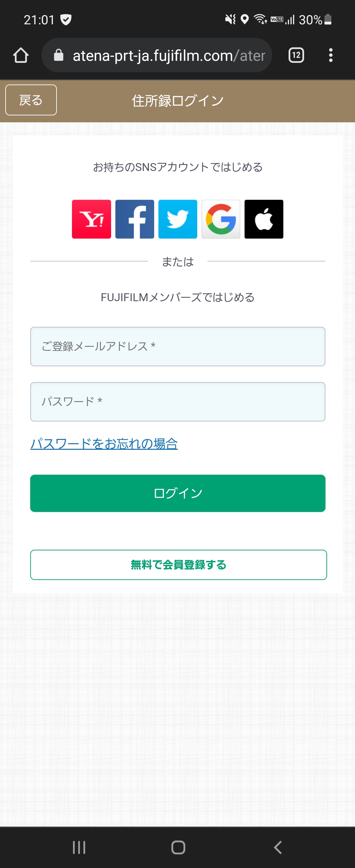Image resolution: width=355 pixels, height=868 pixels.
Task: Tap the battery status indicator
Action: pyautogui.click(x=328, y=19)
